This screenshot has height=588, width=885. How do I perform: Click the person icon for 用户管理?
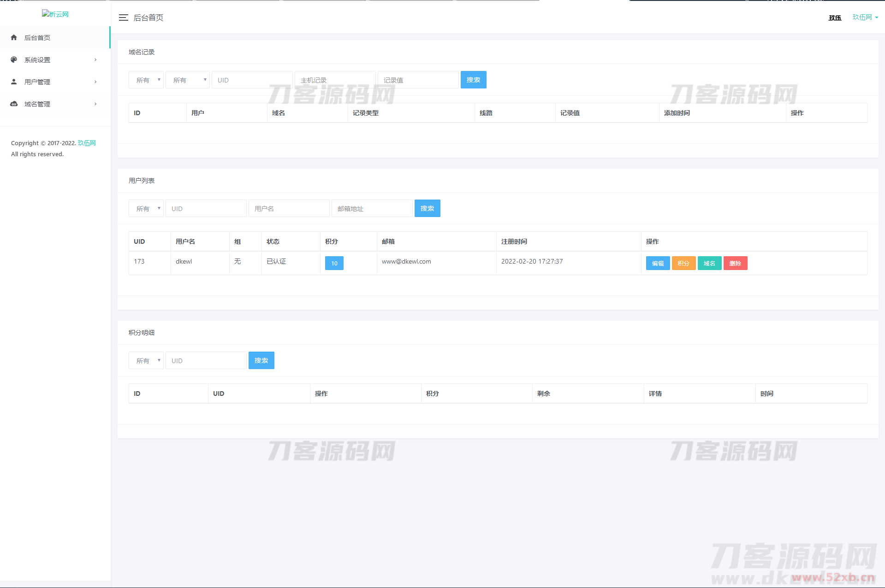(14, 82)
